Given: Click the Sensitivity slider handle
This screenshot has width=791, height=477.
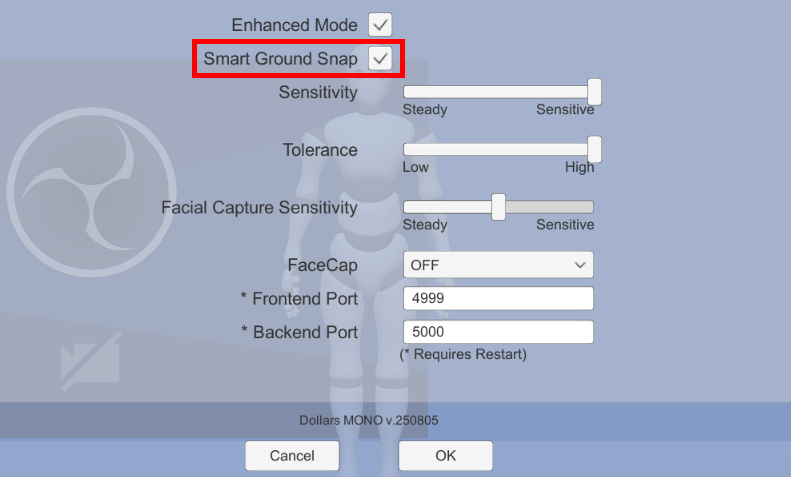Looking at the screenshot, I should click(x=594, y=92).
